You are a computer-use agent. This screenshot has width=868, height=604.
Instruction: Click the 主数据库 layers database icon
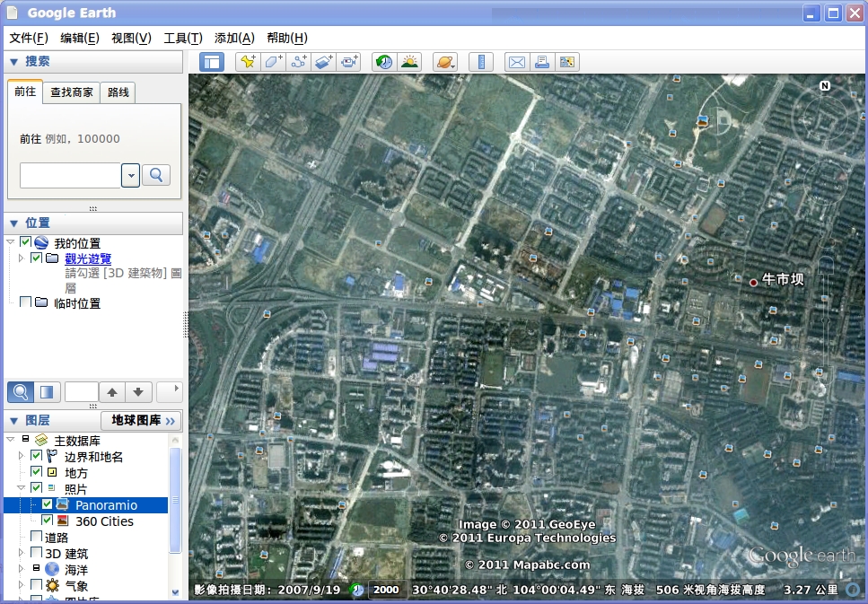tap(41, 441)
